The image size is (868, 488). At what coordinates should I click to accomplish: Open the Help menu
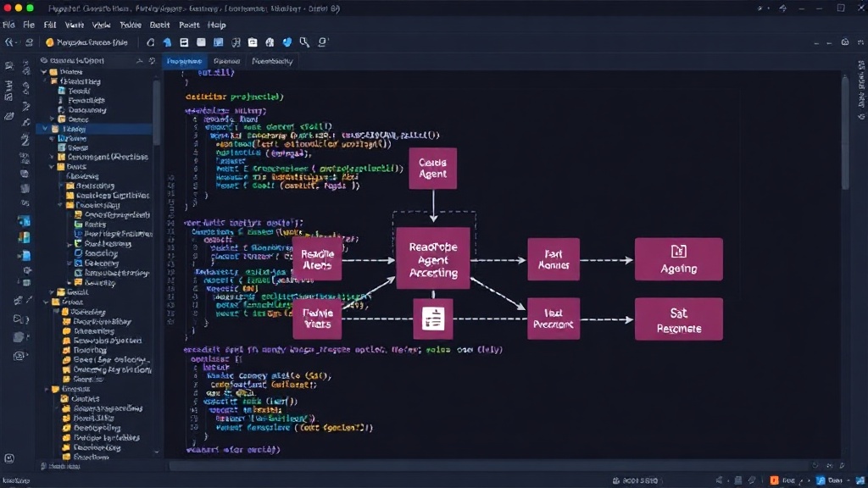pyautogui.click(x=216, y=25)
